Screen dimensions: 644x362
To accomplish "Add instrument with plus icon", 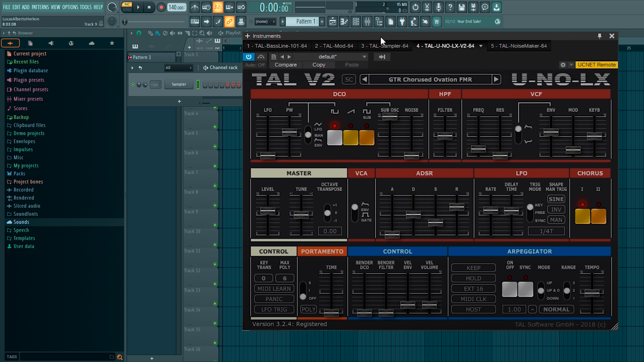I will click(248, 36).
